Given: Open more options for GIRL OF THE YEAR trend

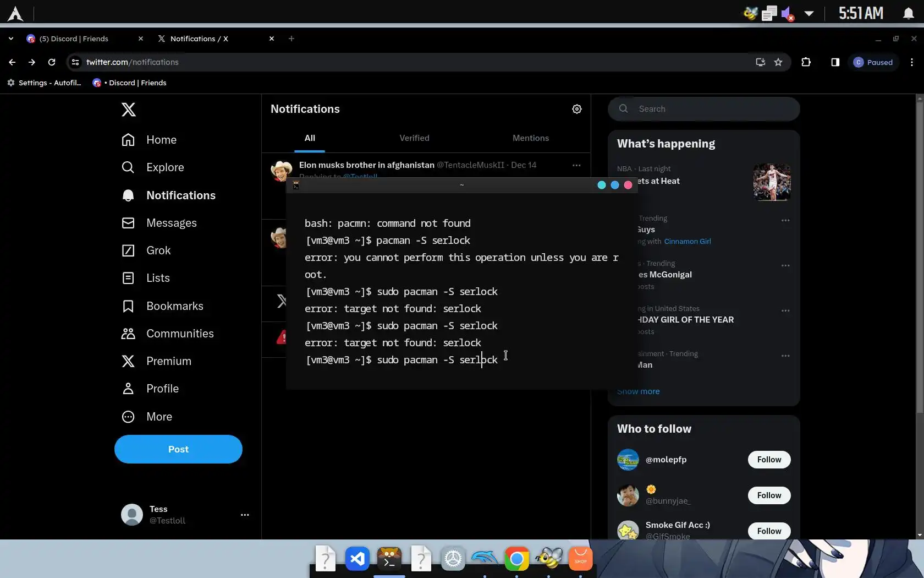Looking at the screenshot, I should [785, 311].
